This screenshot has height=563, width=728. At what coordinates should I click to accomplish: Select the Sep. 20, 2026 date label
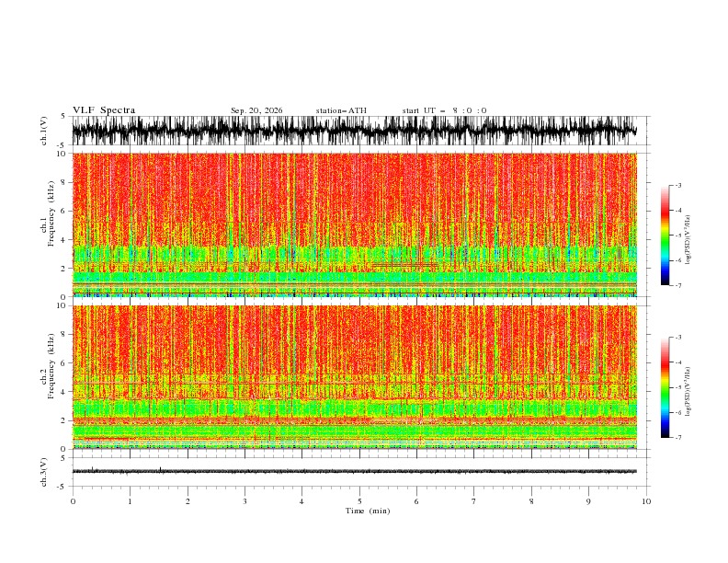256,110
